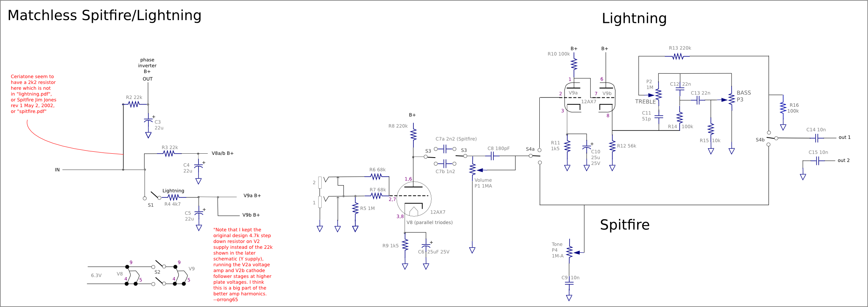Image resolution: width=868 pixels, height=307 pixels.
Task: Select the V8 (parallel triodes) label
Action: coord(430,222)
